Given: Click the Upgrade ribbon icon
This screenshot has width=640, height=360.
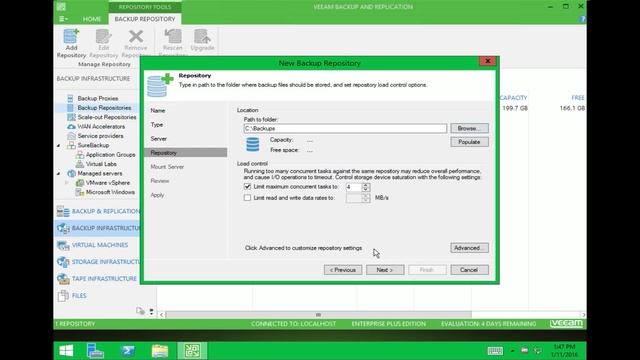Looking at the screenshot, I should coord(202,40).
